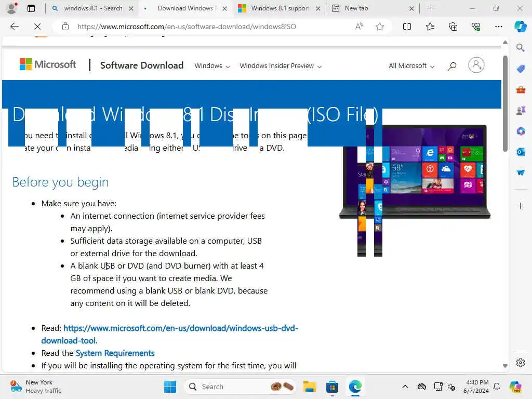532x399 pixels.
Task: Switch to windows 8.1 Search tab
Action: (x=93, y=8)
